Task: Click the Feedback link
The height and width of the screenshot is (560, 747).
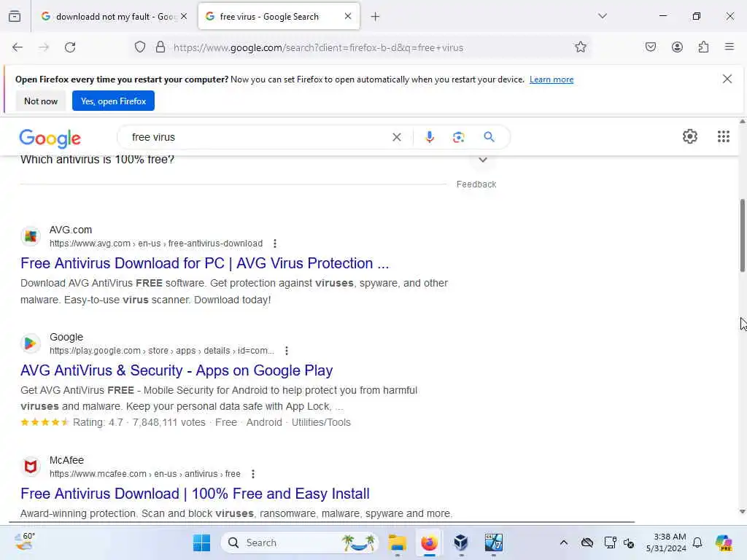Action: click(476, 184)
